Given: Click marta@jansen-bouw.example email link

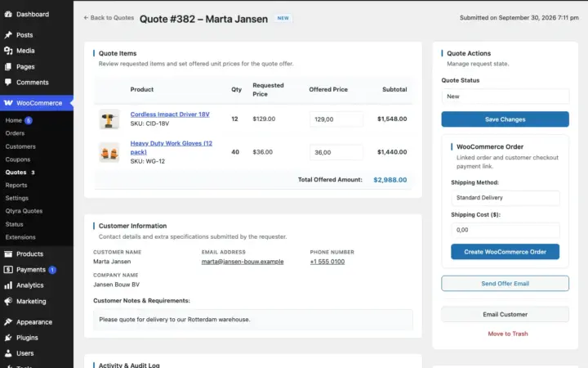Looking at the screenshot, I should 243,262.
